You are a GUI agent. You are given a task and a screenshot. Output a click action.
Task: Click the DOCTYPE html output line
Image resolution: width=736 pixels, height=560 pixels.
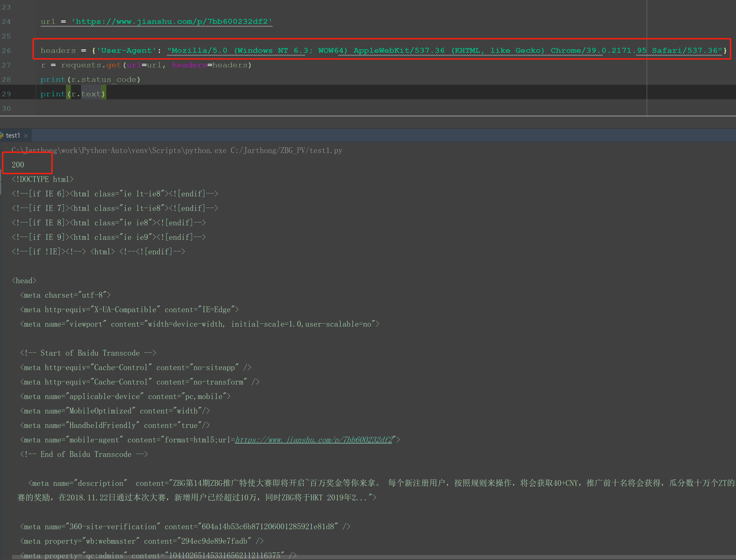pos(43,179)
